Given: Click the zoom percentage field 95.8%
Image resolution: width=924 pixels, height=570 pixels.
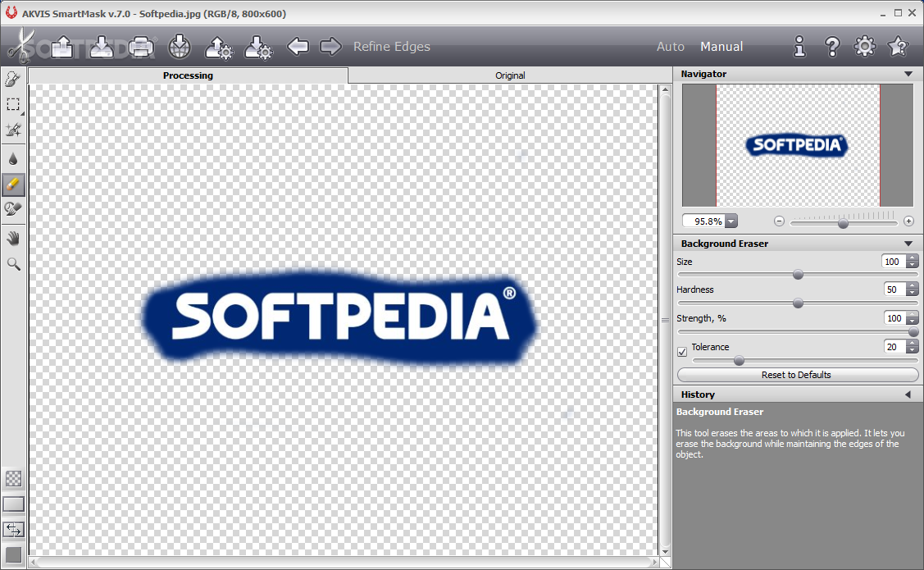Looking at the screenshot, I should [x=704, y=221].
